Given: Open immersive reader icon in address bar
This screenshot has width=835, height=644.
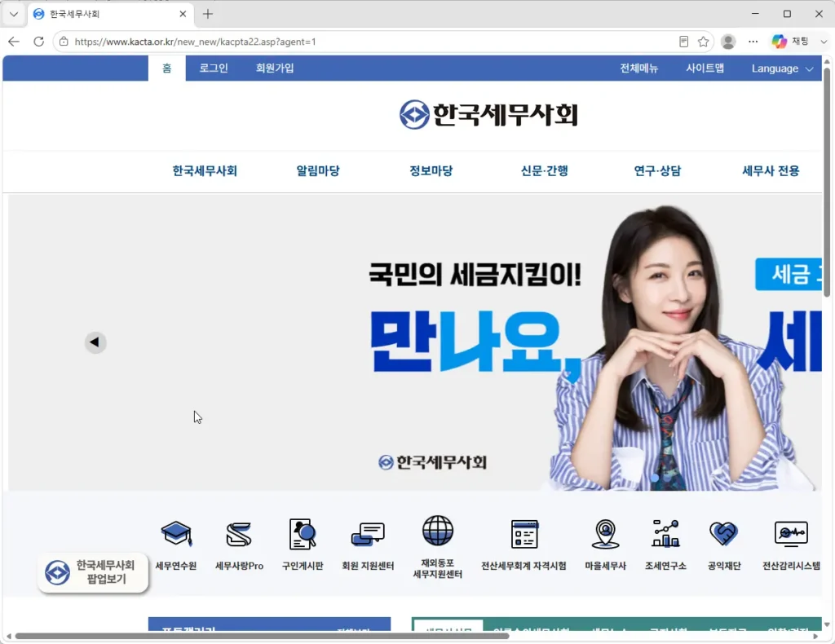Looking at the screenshot, I should tap(684, 42).
